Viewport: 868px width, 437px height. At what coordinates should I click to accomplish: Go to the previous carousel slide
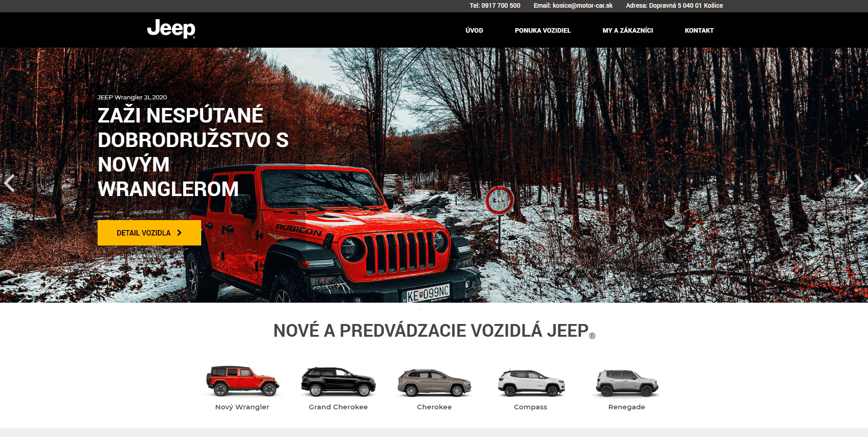pyautogui.click(x=10, y=183)
